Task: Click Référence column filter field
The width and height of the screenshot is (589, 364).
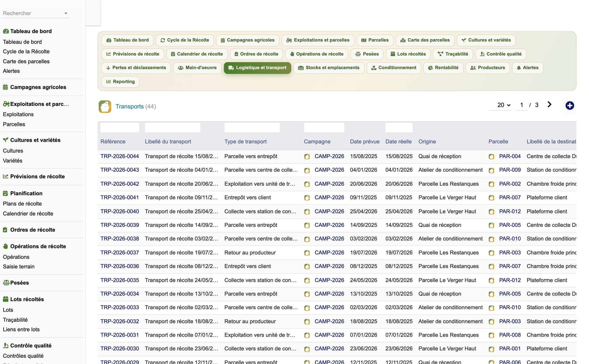Action: [120, 128]
